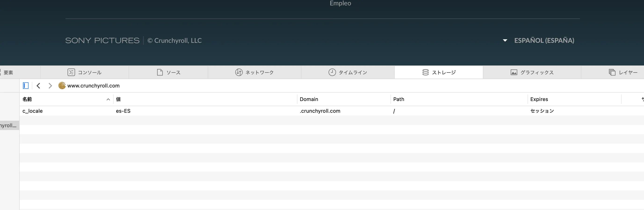Open the Console tab (コンソール)
644x210 pixels.
pyautogui.click(x=84, y=72)
